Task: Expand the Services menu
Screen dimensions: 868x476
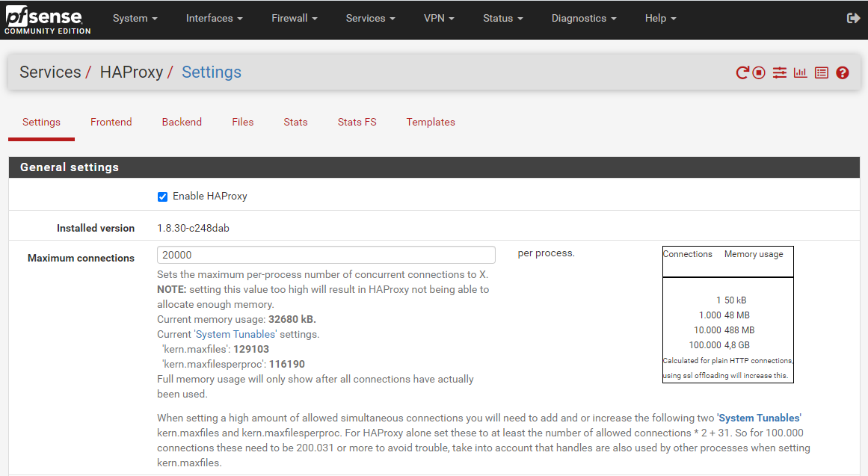Action: [370, 18]
